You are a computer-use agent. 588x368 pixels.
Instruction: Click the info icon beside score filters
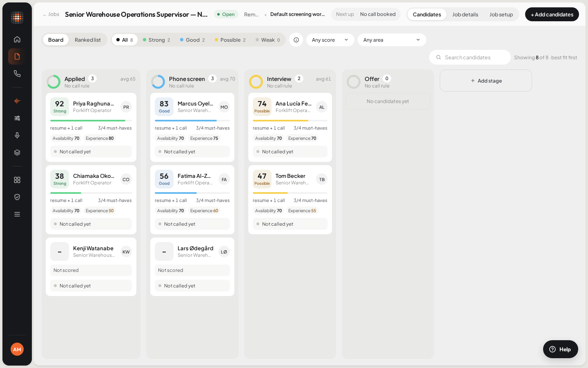click(296, 40)
